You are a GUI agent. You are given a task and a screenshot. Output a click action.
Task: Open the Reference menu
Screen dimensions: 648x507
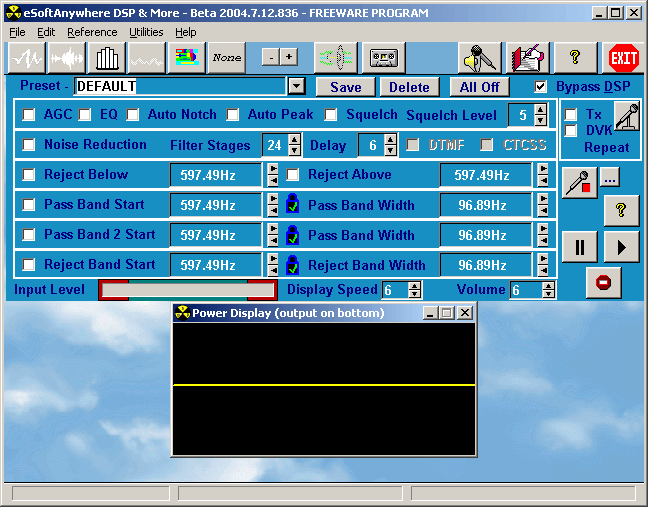point(92,32)
